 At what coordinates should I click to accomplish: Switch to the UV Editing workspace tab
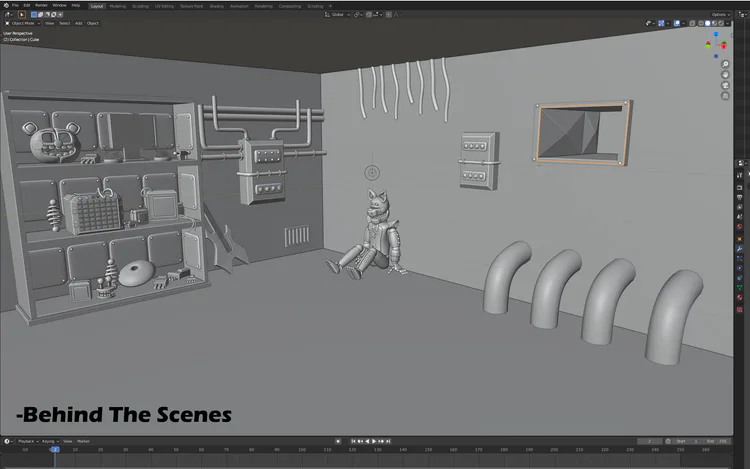(164, 6)
